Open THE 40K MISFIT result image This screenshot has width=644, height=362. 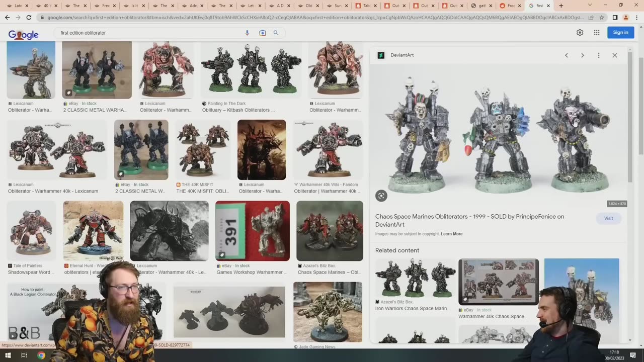pos(203,149)
